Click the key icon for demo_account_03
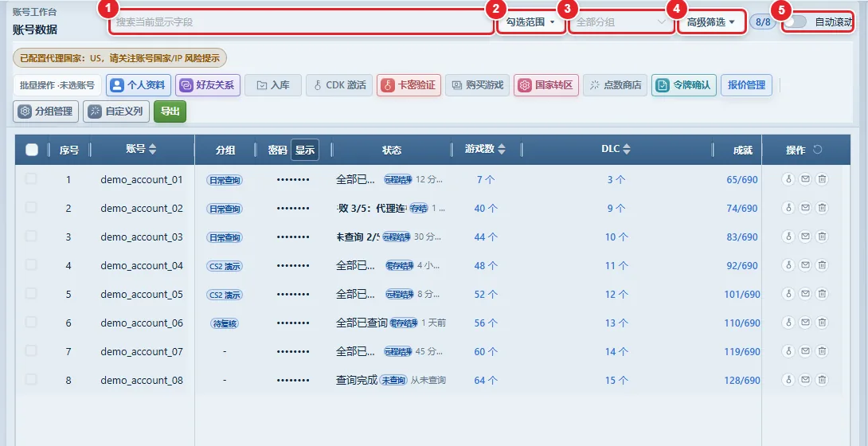The image size is (868, 446). point(788,237)
